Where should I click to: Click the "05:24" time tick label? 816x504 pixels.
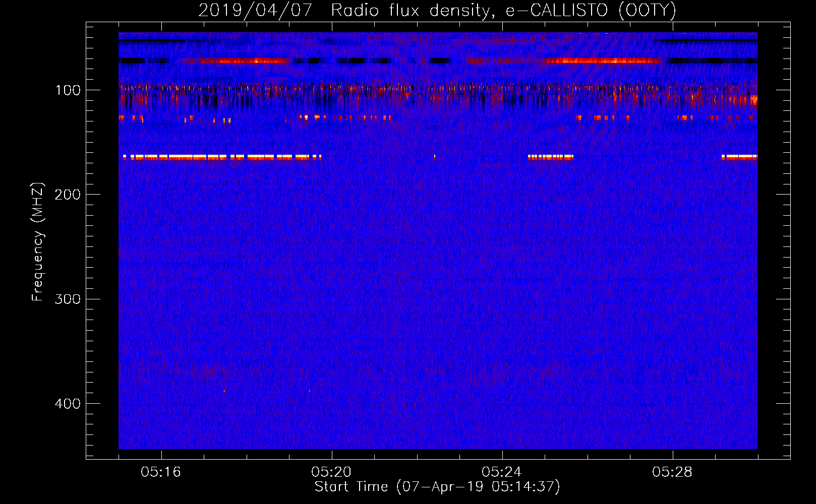(502, 472)
